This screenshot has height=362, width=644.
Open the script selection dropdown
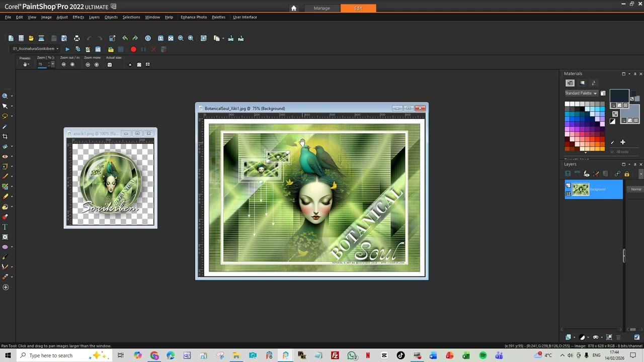click(x=57, y=49)
